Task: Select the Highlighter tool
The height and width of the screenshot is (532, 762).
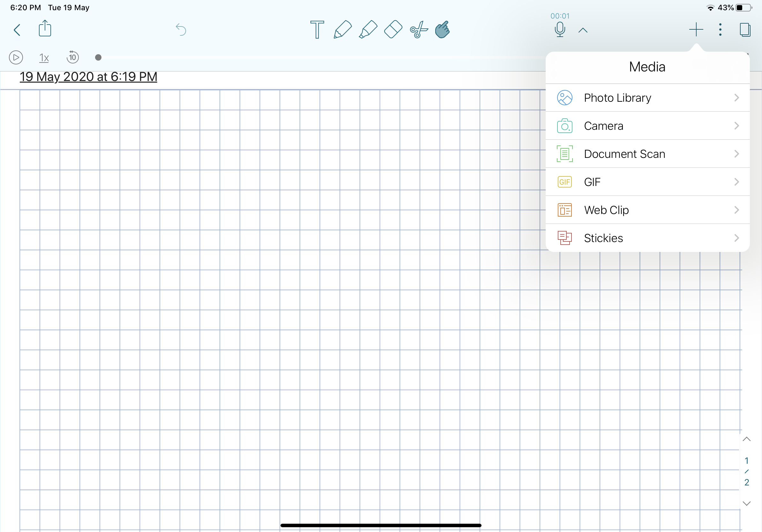Action: tap(368, 30)
